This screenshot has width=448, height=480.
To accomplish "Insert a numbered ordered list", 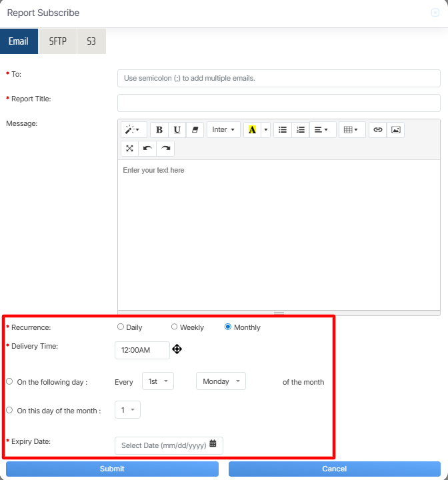I will pyautogui.click(x=301, y=130).
